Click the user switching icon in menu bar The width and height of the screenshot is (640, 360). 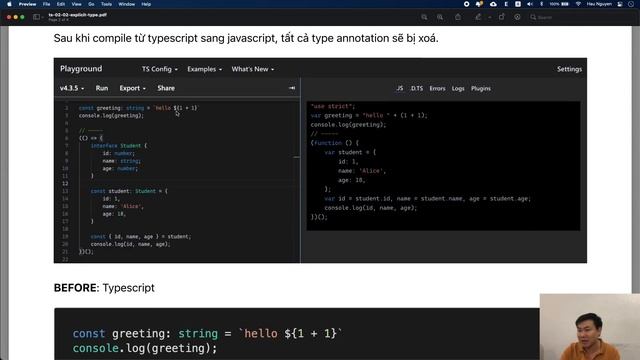(620, 4)
